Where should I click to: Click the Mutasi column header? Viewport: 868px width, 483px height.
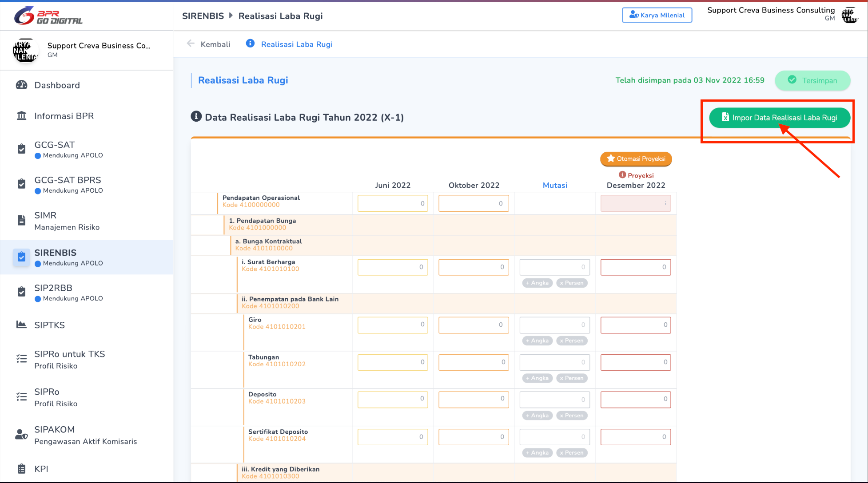[555, 185]
